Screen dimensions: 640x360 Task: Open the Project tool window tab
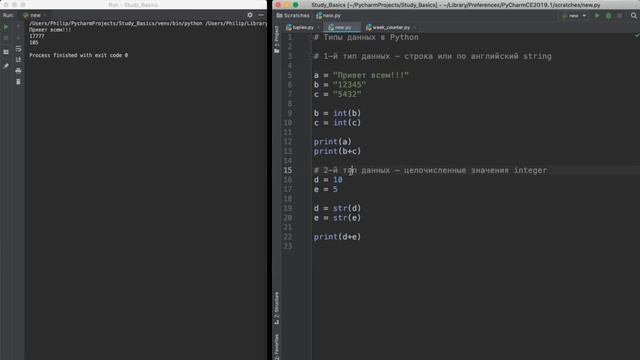coord(277,39)
